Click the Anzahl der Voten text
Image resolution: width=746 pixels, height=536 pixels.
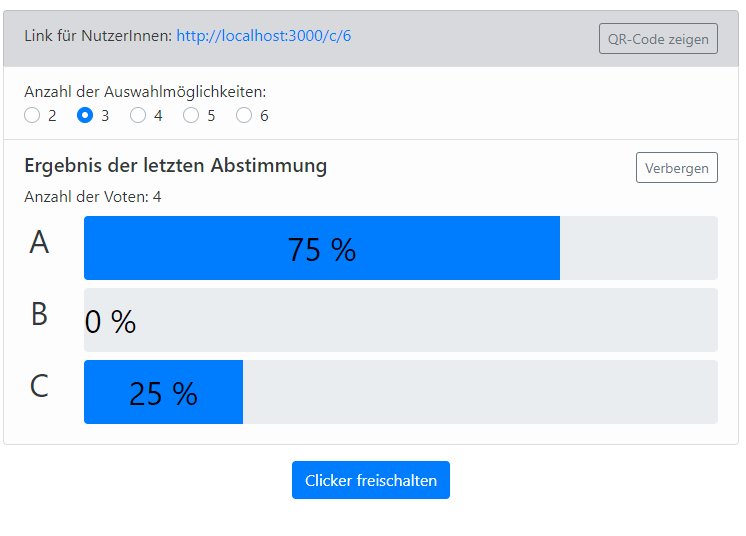[x=93, y=197]
